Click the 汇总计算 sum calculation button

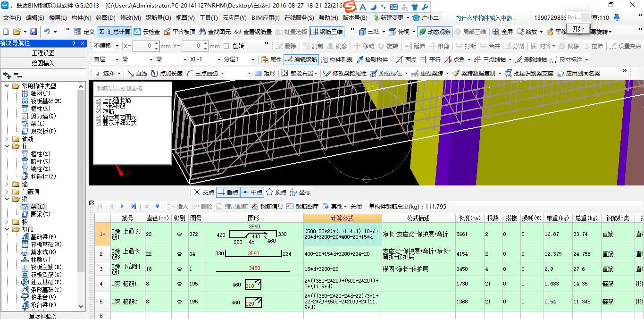[114, 32]
